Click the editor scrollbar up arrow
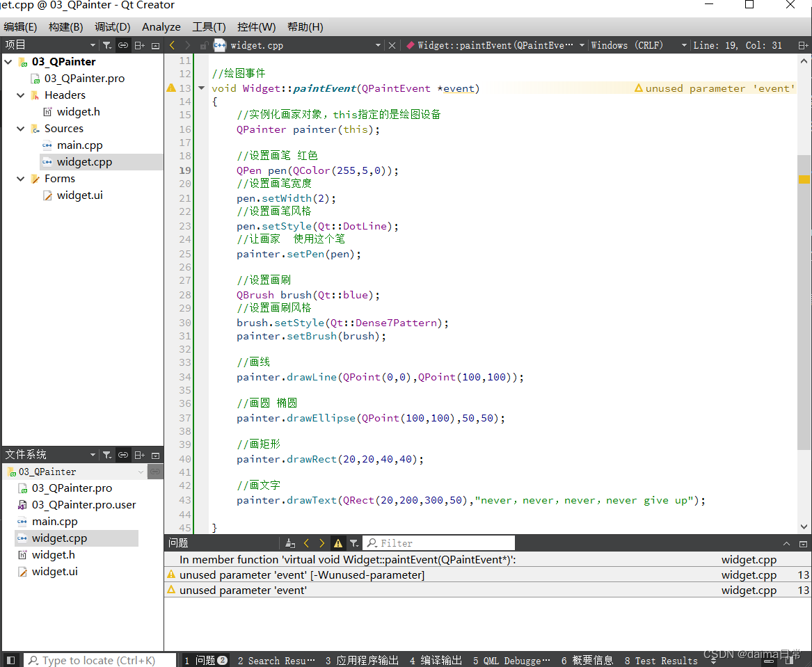 click(x=804, y=61)
